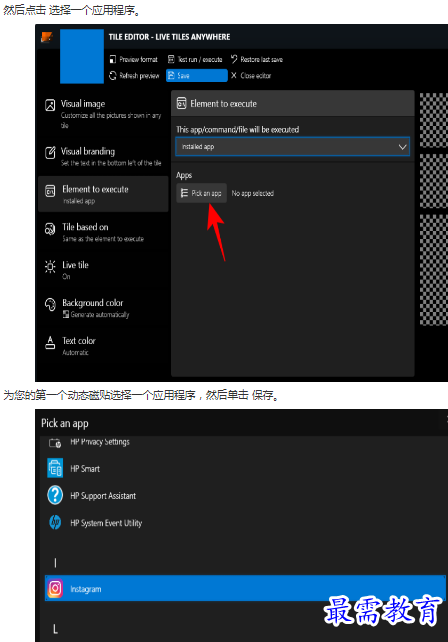Jump to letter L group header

(x=55, y=629)
